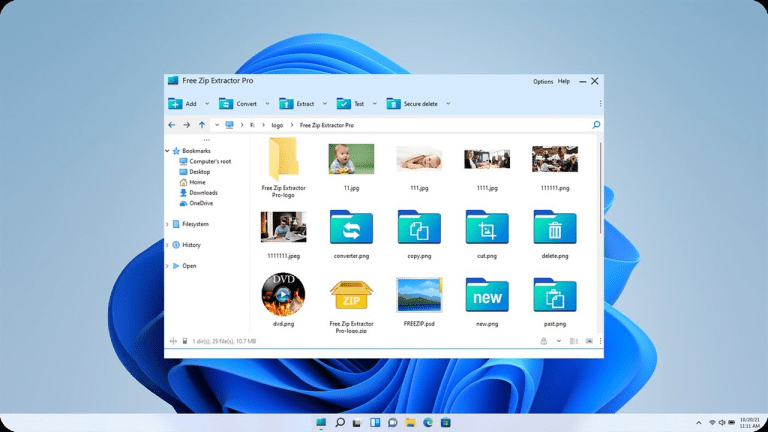Image resolution: width=768 pixels, height=432 pixels.
Task: Select the copy.png file icon
Action: coord(419,227)
